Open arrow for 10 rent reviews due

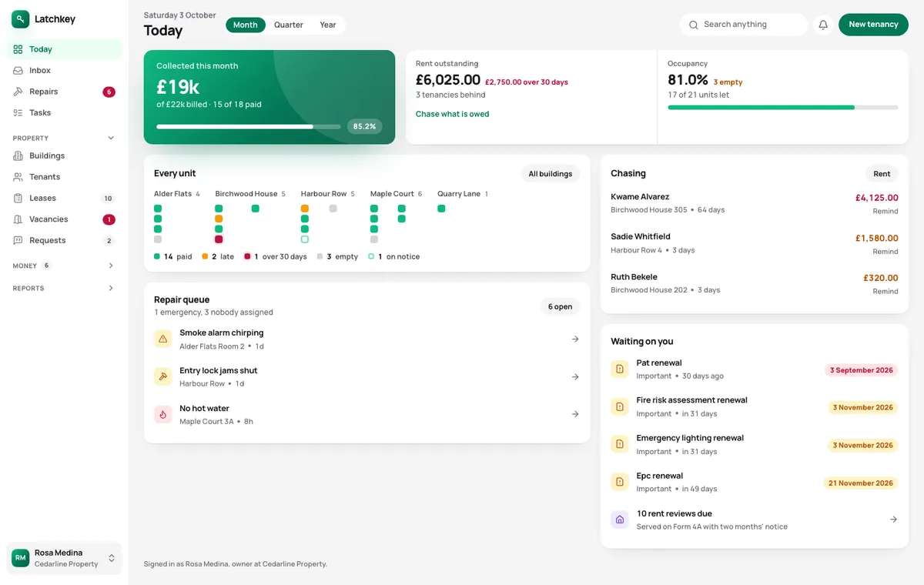click(893, 520)
